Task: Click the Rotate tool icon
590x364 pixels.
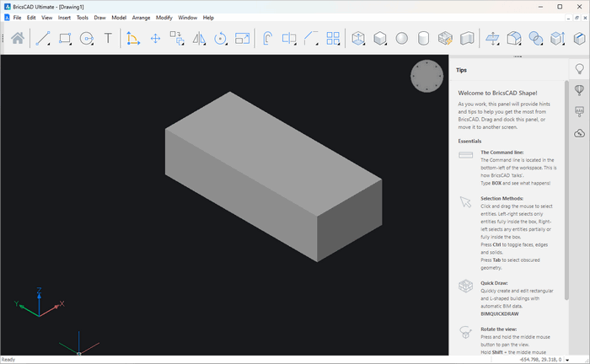Action: (x=221, y=38)
